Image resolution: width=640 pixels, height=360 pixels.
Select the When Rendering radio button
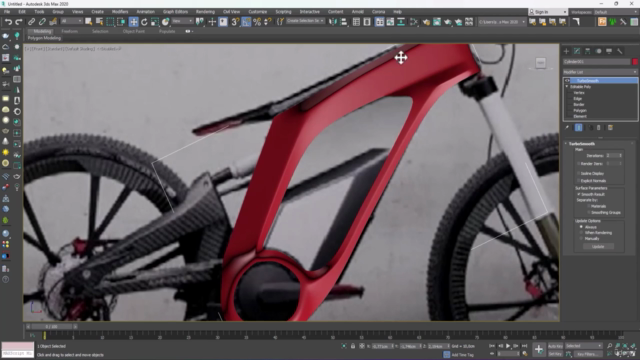[x=581, y=233]
